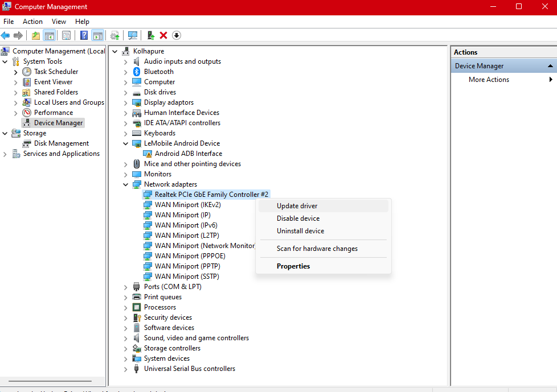Screen dimensions: 557x392
Task: Toggle Show/Hide Action Pane toolbar button
Action: pyautogui.click(x=98, y=35)
